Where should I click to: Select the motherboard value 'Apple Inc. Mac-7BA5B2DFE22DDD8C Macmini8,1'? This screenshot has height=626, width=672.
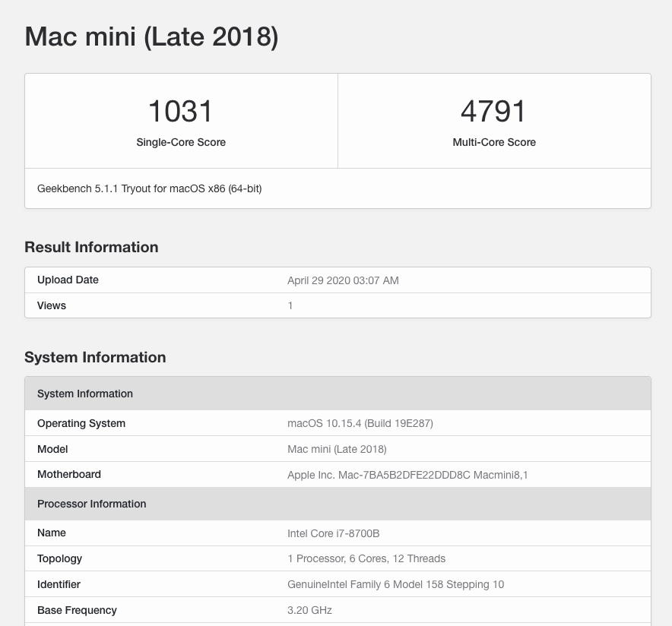pos(407,475)
